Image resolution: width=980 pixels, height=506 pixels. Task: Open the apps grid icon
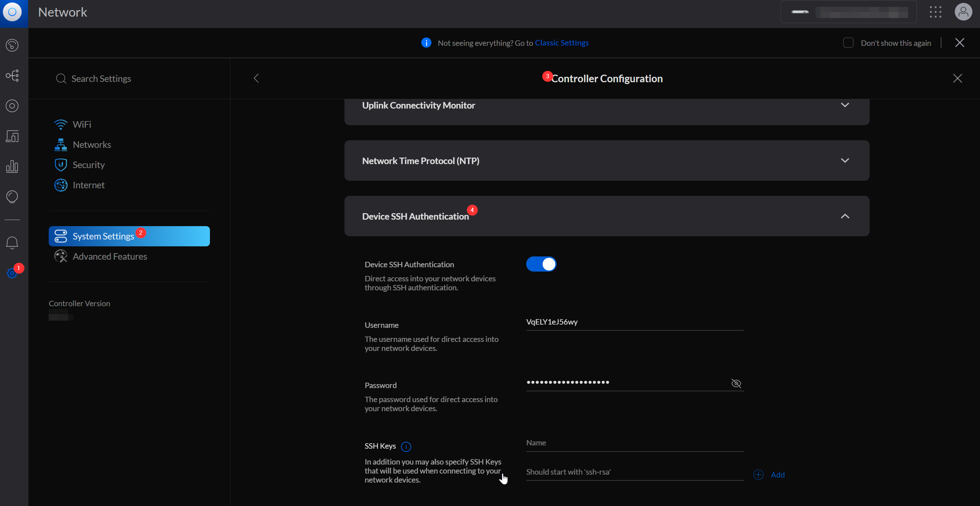coord(935,12)
